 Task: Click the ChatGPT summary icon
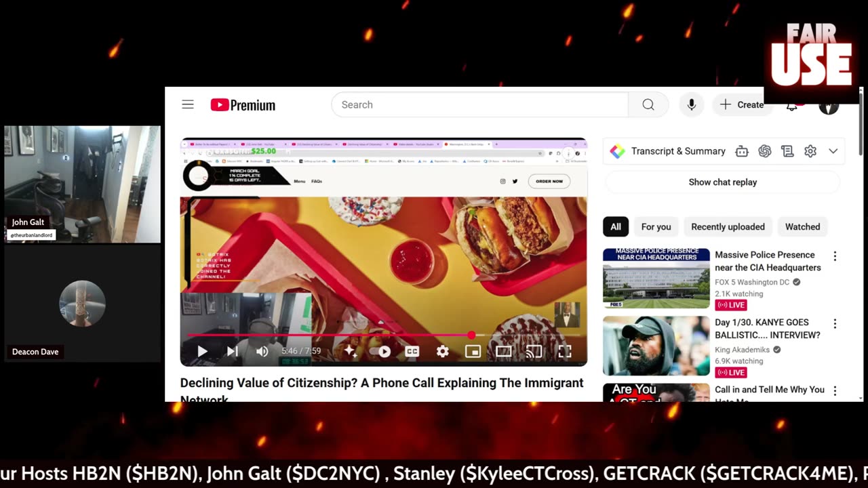(x=765, y=151)
